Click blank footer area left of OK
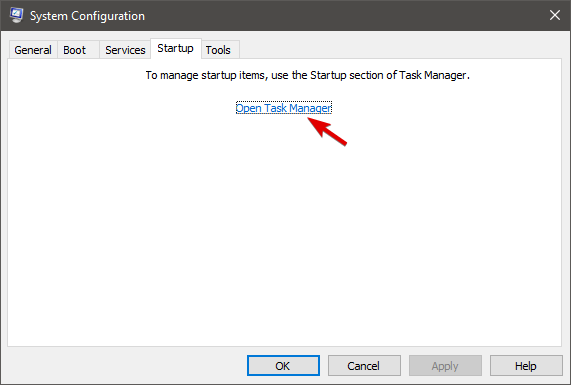The width and height of the screenshot is (571, 385). (x=126, y=366)
